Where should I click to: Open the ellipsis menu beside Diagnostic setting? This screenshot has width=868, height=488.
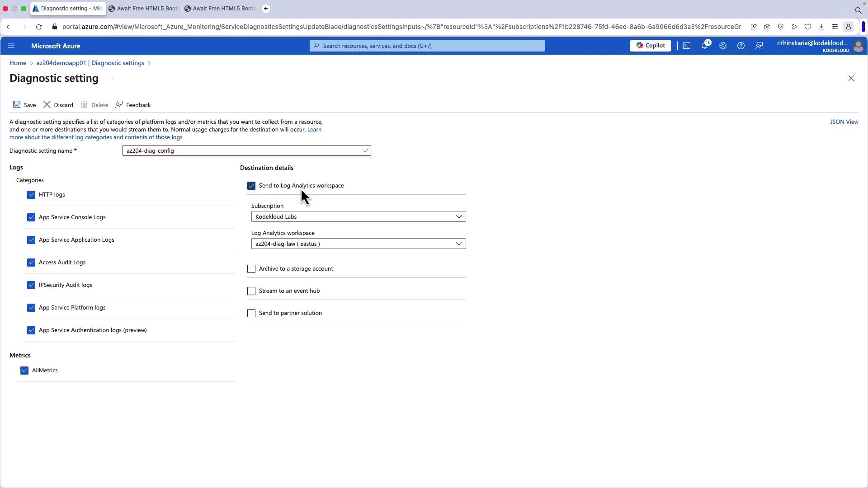coord(113,78)
